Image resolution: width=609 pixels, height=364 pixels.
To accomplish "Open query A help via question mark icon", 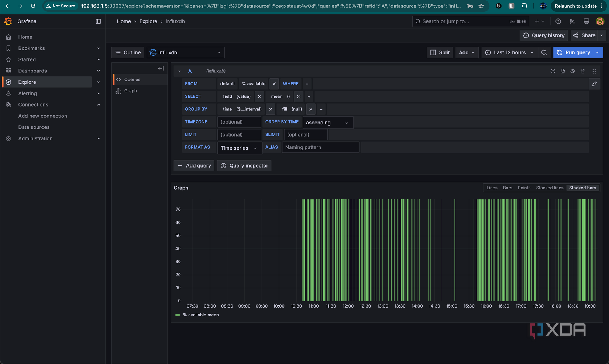I will pos(553,71).
